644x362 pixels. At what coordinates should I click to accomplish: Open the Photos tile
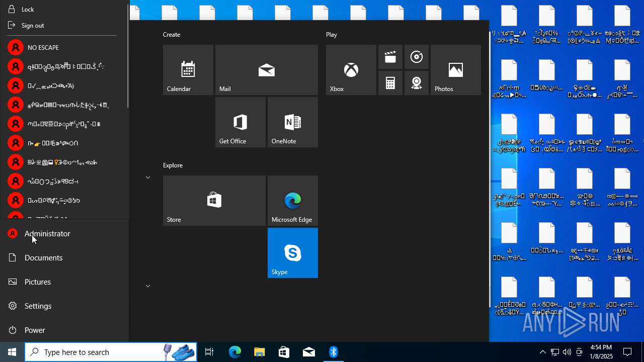(456, 70)
